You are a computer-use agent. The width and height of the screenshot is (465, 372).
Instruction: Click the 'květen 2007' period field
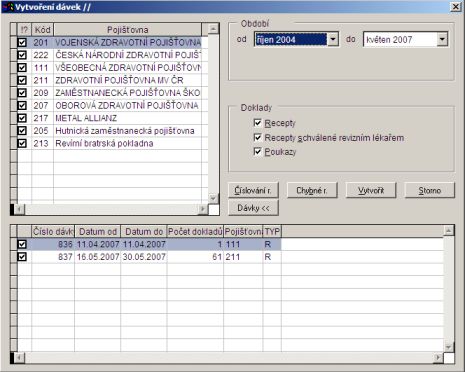(x=400, y=40)
